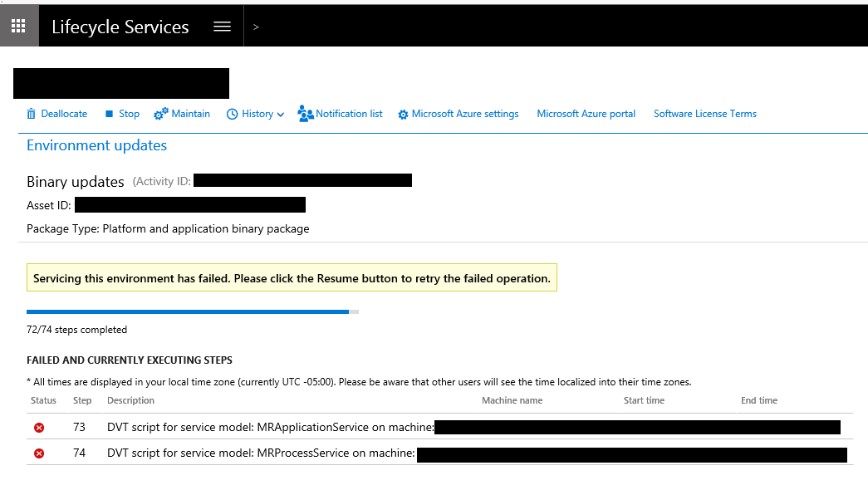Click the Start time column header
868x490 pixels.
click(x=644, y=400)
